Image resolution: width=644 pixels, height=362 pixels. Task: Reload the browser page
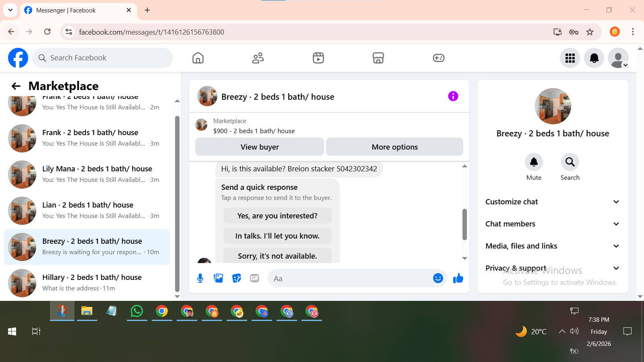coord(47,32)
